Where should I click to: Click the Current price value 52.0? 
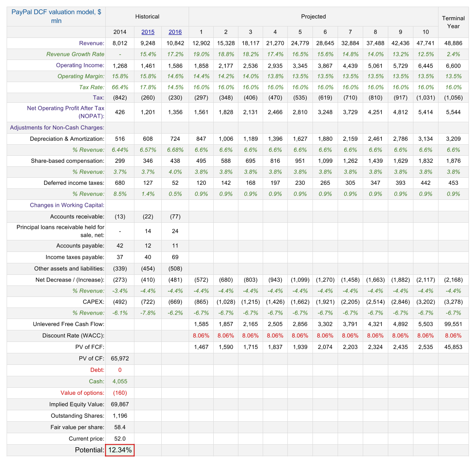(x=120, y=439)
